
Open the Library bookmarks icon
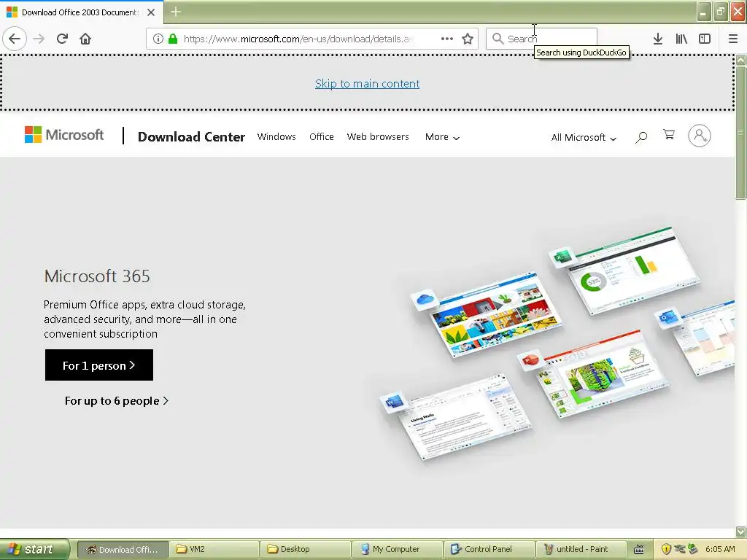681,39
